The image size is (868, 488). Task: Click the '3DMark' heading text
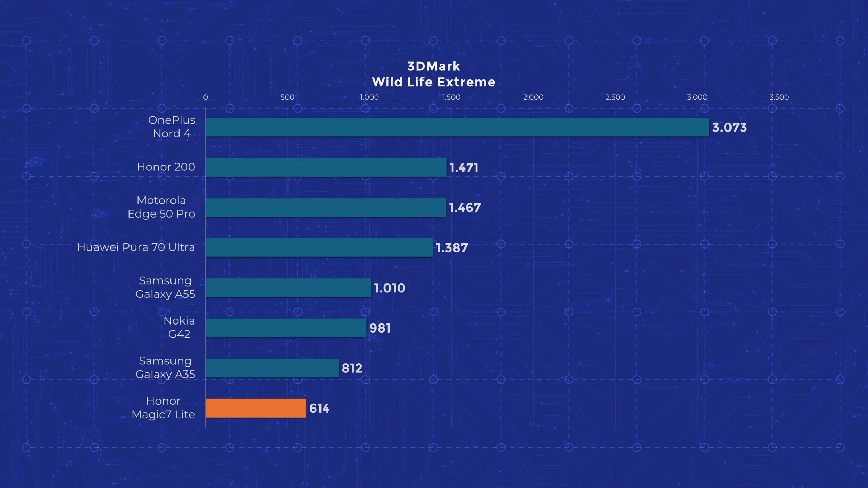[434, 66]
